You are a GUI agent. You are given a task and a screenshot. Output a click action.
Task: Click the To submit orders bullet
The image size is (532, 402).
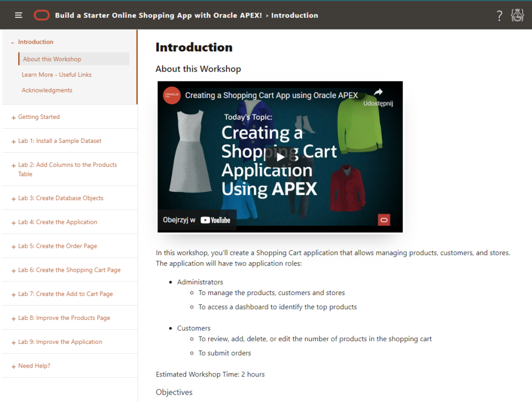[x=224, y=353]
